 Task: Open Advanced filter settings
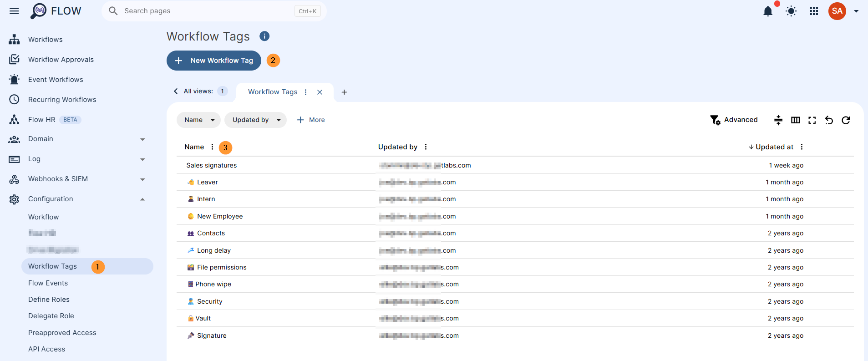[x=734, y=120]
